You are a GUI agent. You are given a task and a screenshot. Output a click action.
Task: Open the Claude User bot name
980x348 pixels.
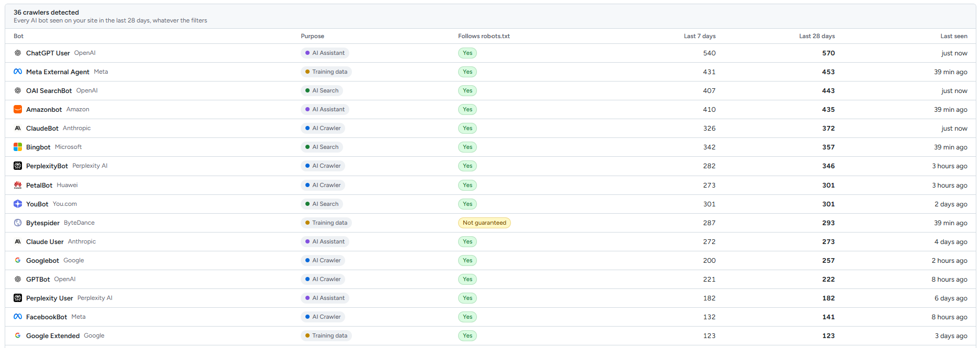click(x=45, y=242)
